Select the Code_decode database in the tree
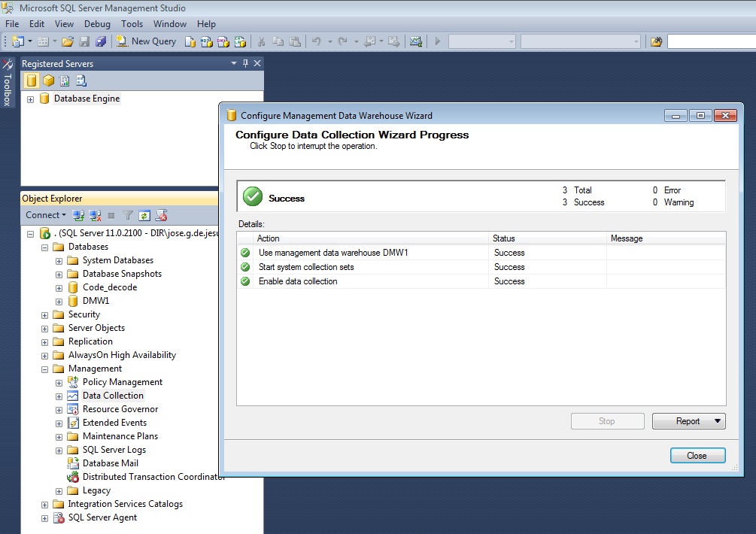This screenshot has width=756, height=534. [110, 287]
